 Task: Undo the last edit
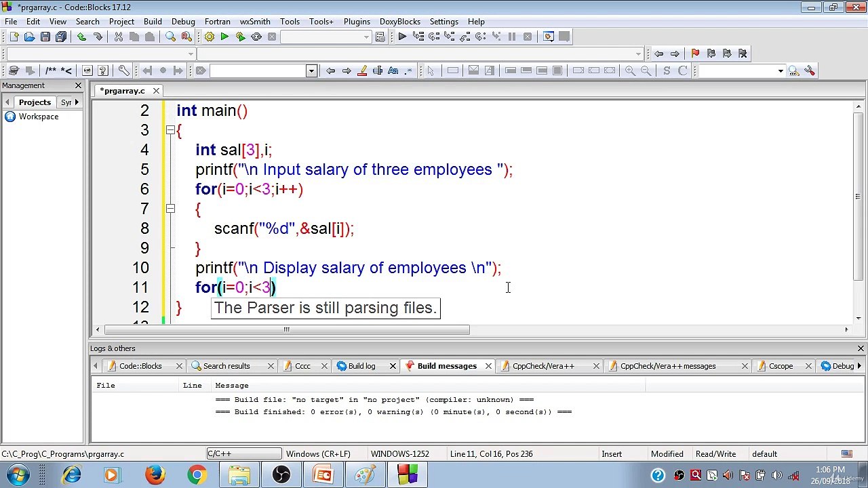(x=81, y=37)
